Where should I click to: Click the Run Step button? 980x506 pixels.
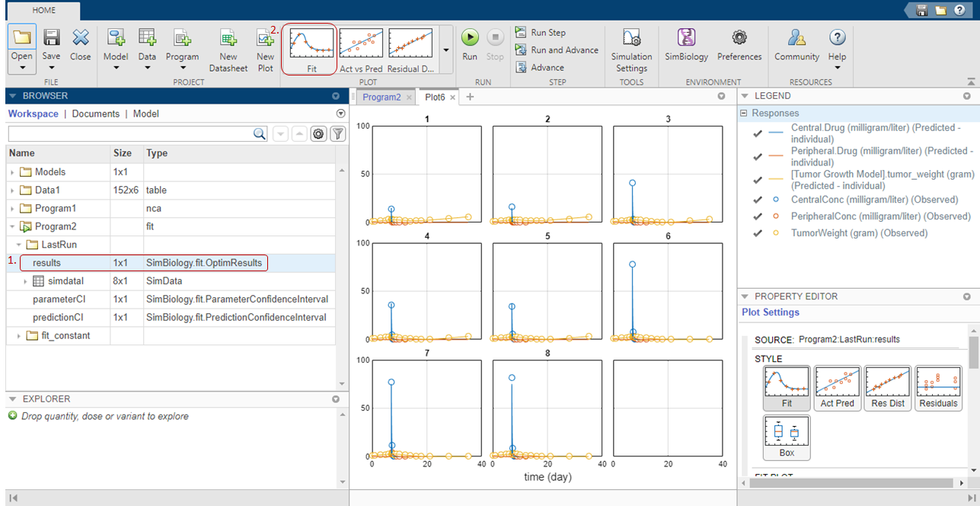tap(540, 32)
